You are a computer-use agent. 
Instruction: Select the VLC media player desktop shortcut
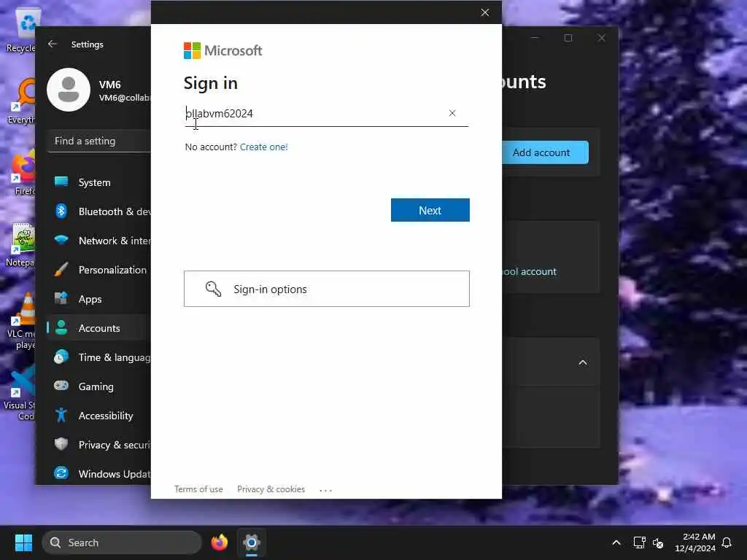20,322
